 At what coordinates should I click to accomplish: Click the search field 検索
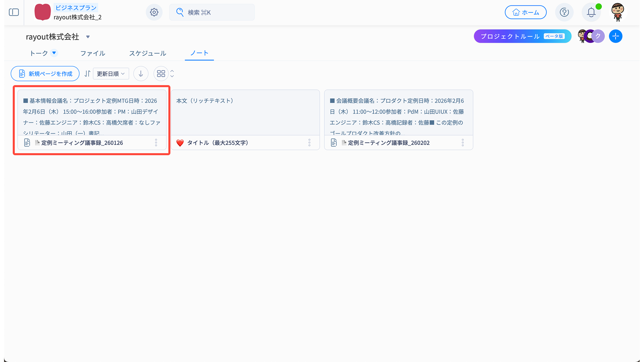[212, 12]
